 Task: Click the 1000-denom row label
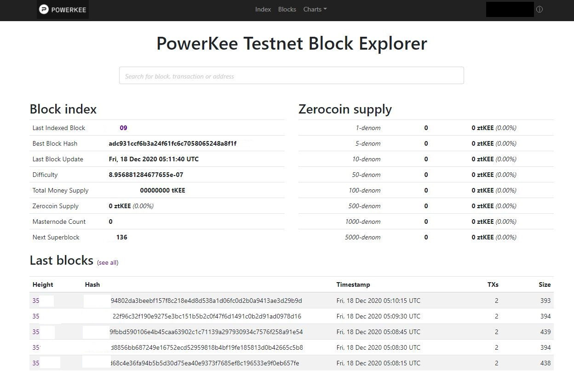tap(363, 222)
